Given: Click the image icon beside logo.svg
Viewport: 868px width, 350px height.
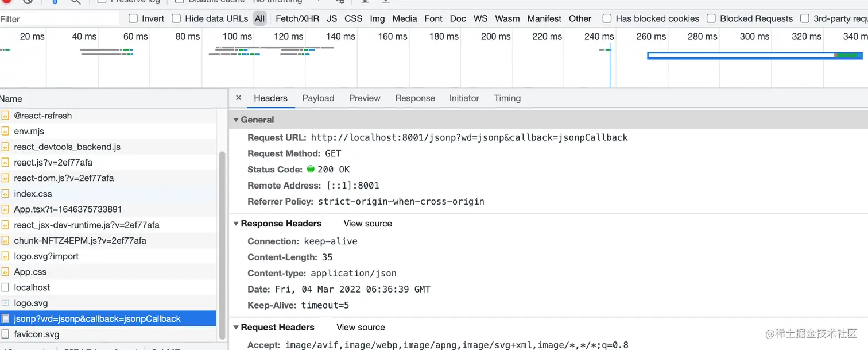Looking at the screenshot, I should point(5,303).
